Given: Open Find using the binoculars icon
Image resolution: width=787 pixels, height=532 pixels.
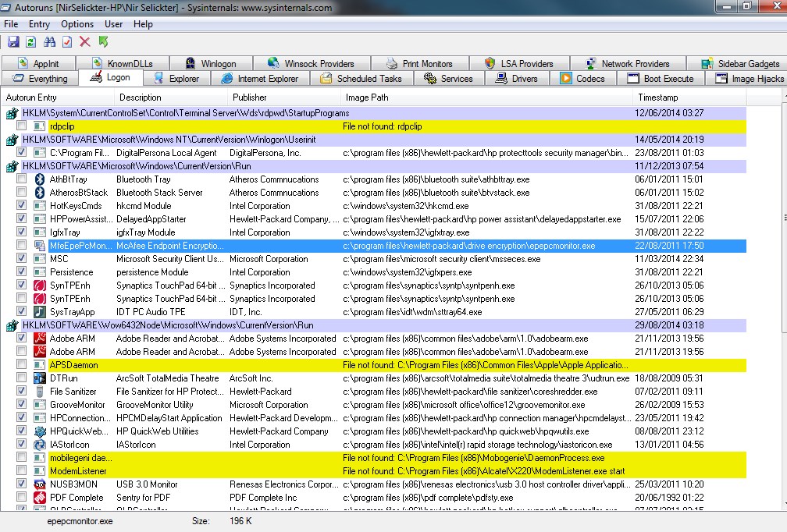Looking at the screenshot, I should pos(49,42).
